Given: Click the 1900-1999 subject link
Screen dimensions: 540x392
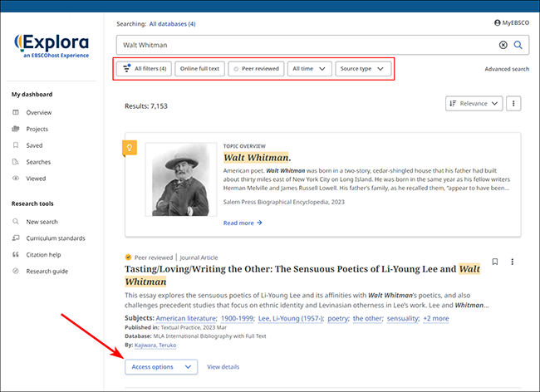Looking at the screenshot, I should (x=238, y=319).
